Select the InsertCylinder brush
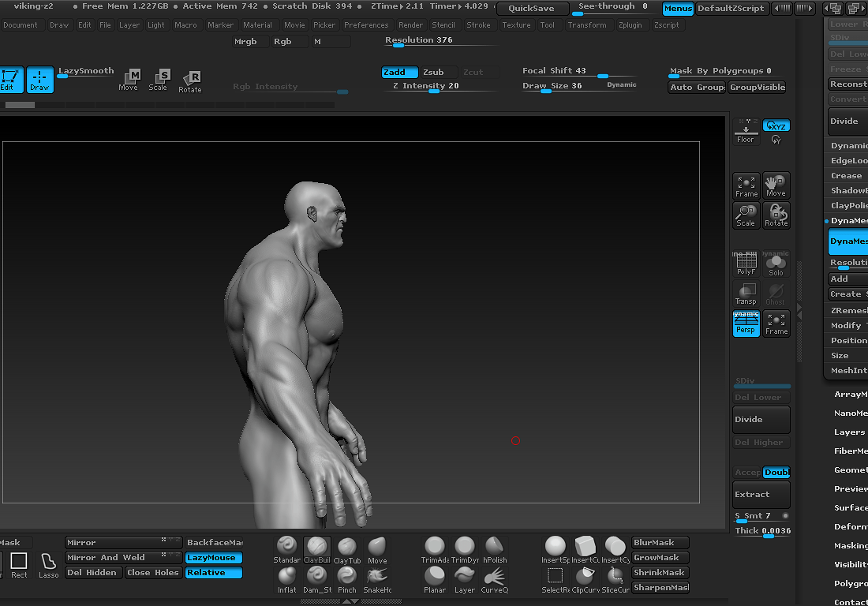The image size is (868, 606). tap(615, 550)
